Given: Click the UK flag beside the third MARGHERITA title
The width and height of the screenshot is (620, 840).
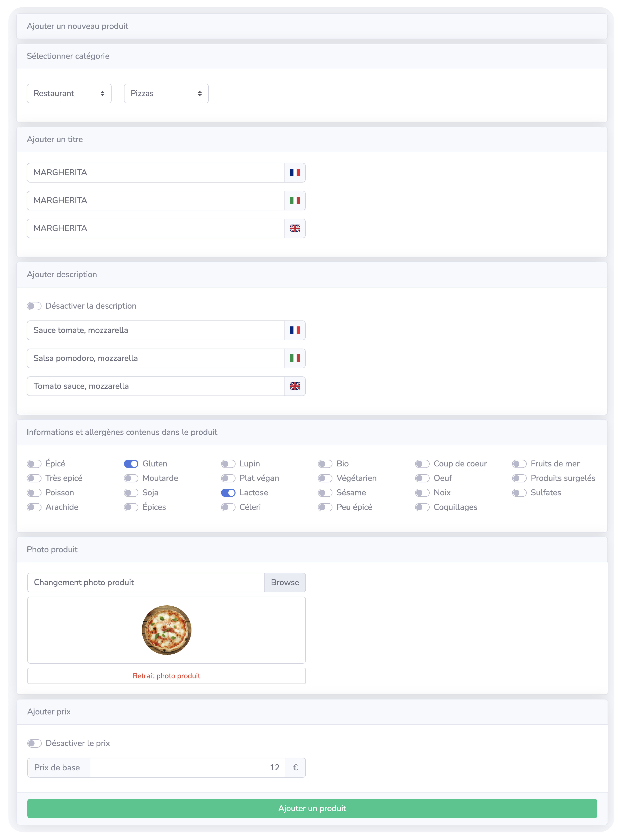Looking at the screenshot, I should pos(295,228).
